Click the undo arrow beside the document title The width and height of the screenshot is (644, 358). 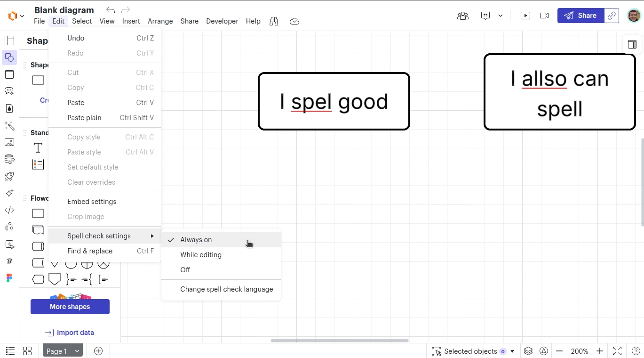coord(111,10)
